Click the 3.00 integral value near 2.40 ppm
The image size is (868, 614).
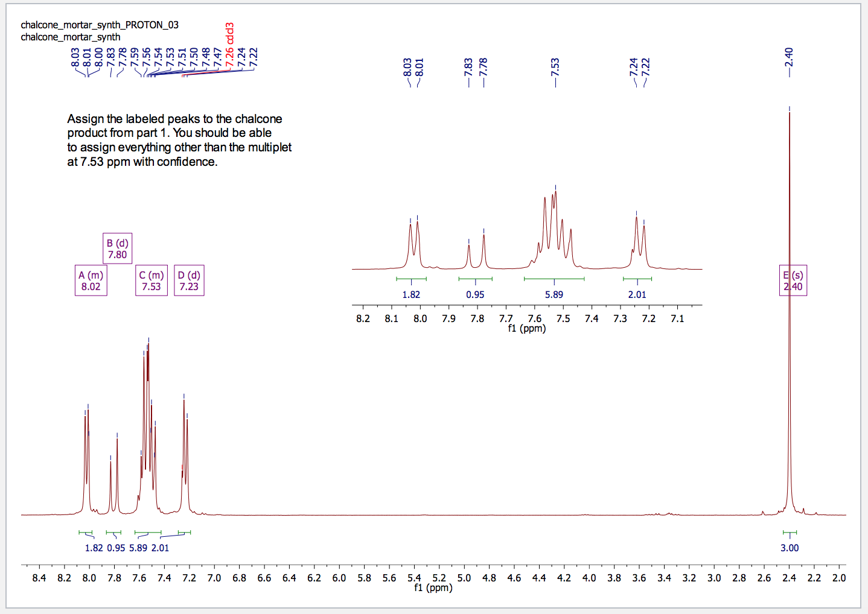point(790,548)
